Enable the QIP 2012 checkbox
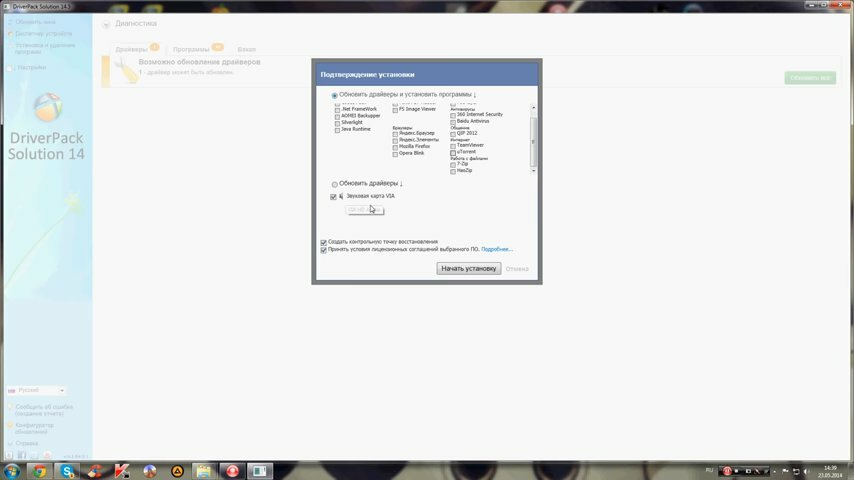The width and height of the screenshot is (854, 480). [x=453, y=134]
